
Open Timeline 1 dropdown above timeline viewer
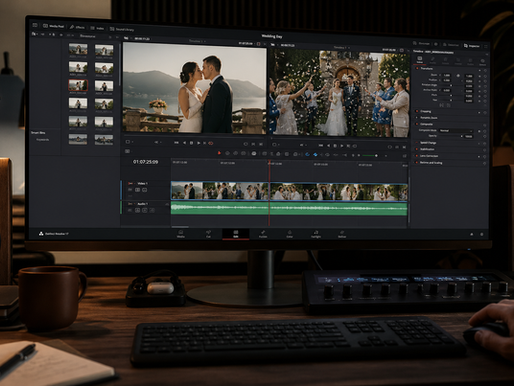click(341, 48)
